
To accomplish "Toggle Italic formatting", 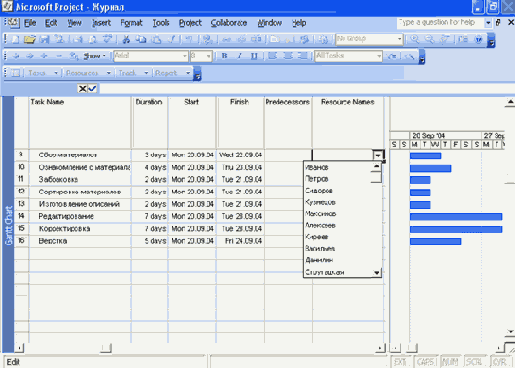I will click(x=239, y=56).
